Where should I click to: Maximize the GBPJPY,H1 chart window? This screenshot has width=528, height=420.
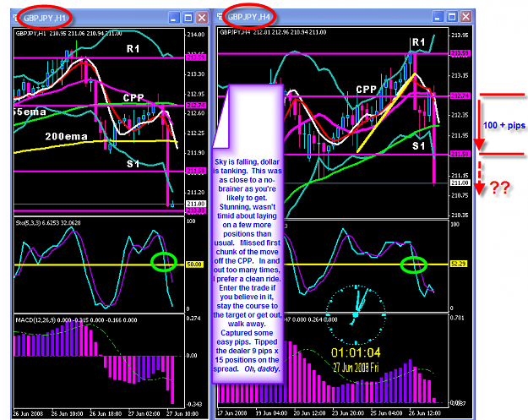click(x=188, y=18)
